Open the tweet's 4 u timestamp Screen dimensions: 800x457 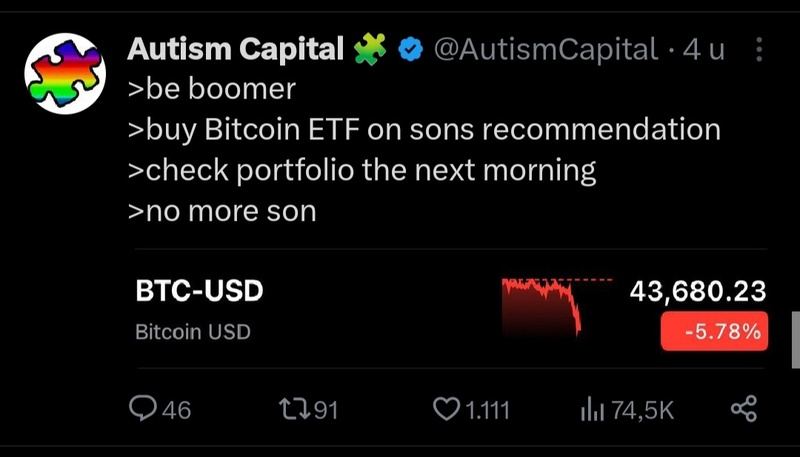click(703, 48)
